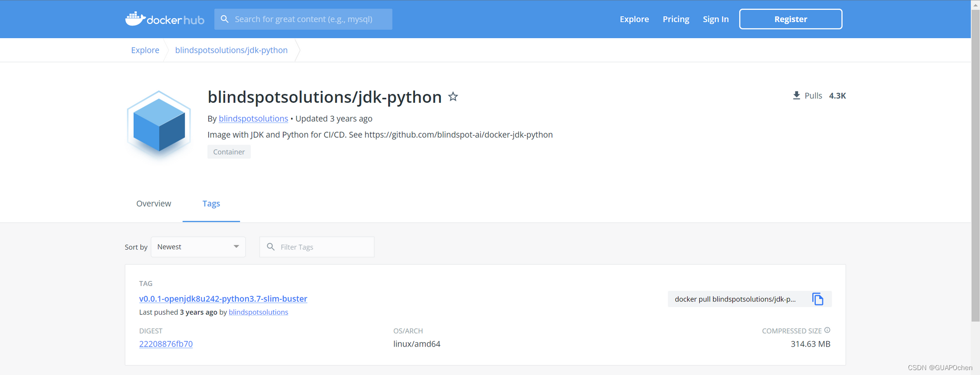Open blindspotsolutions link after Last pushed
Image resolution: width=980 pixels, height=375 pixels.
click(258, 312)
